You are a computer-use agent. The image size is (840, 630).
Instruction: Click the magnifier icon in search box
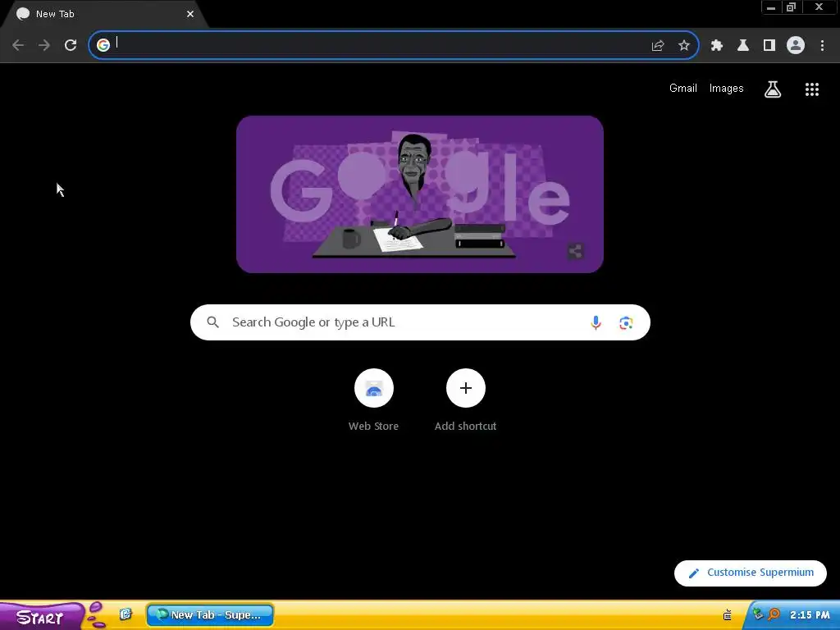point(213,322)
